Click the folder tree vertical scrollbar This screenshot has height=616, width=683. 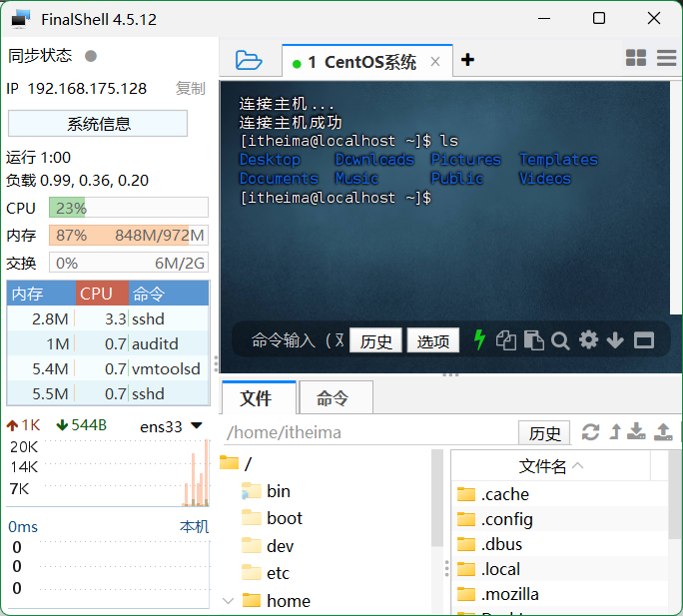coord(437,499)
